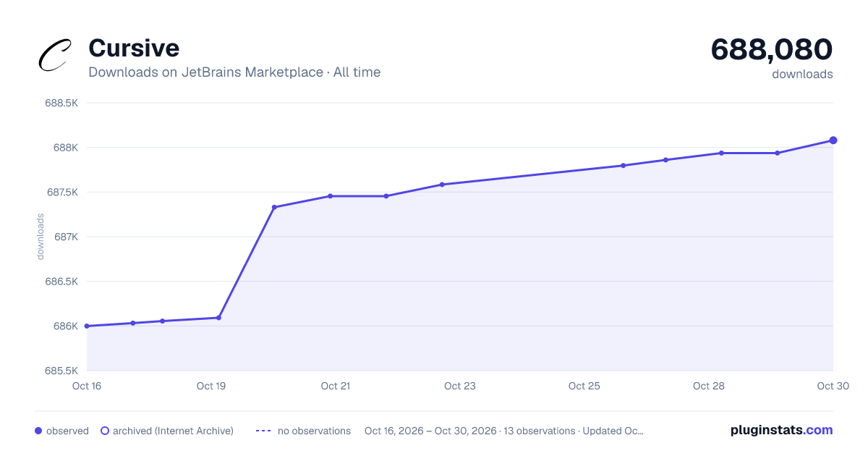868x456 pixels.
Task: Click the dashed line legend icon
Action: point(263,431)
